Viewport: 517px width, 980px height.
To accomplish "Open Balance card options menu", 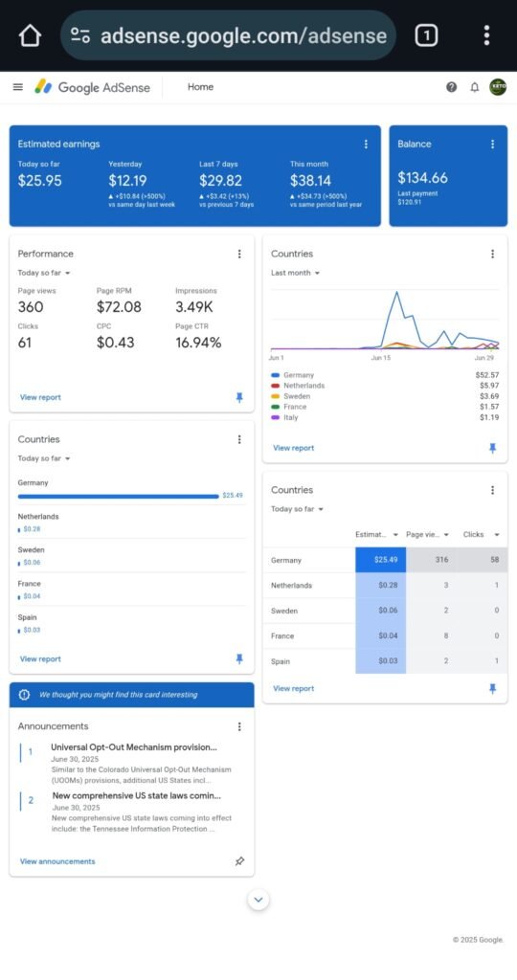I will 493,144.
